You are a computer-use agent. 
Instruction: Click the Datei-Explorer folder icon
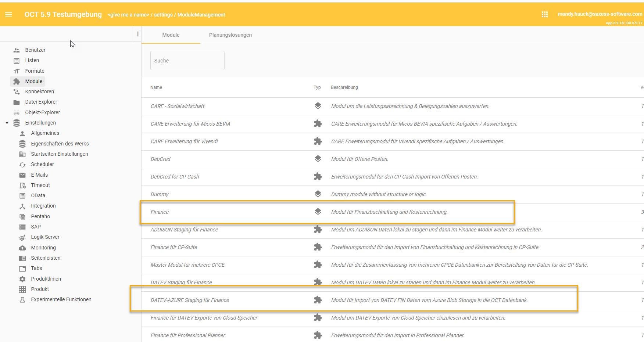16,102
